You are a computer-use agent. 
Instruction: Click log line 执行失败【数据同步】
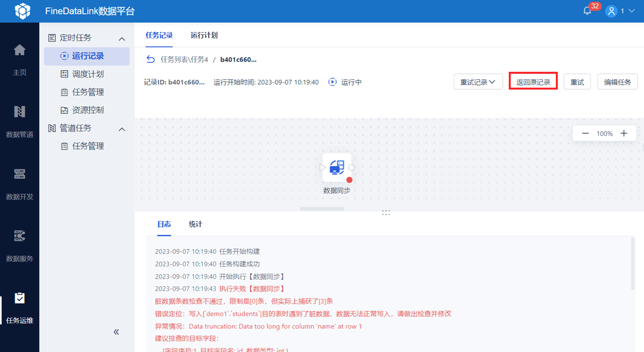[220, 289]
